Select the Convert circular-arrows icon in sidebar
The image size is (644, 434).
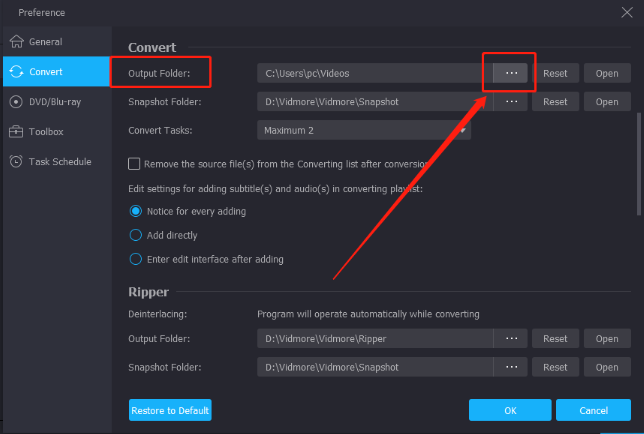[x=16, y=71]
